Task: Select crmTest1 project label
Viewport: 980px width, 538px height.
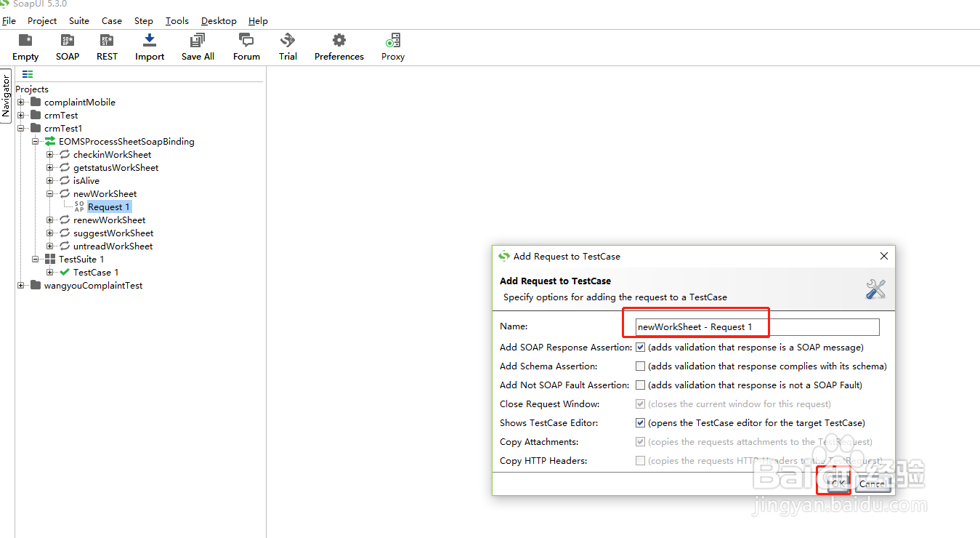Action: 63,128
